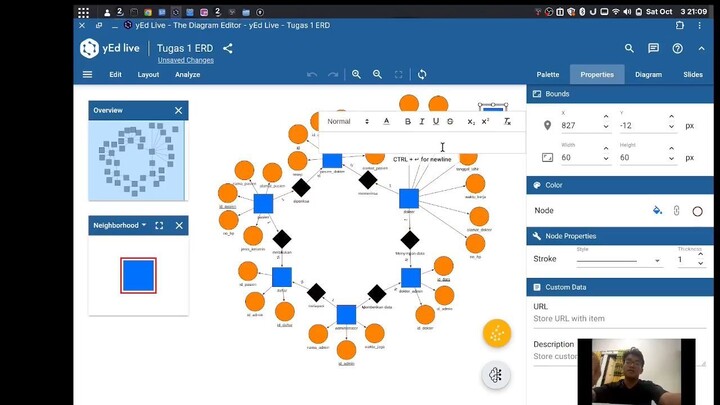Open the search magnifier in header
The image size is (720, 405).
(629, 48)
